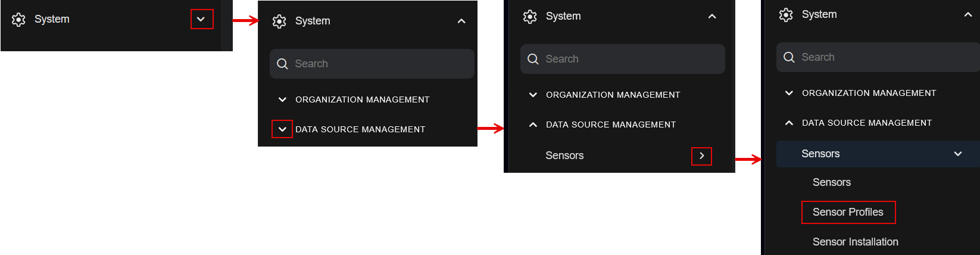Expand DATA SOURCE MANAGEMENT using the red-boxed chevron
Image resolution: width=980 pixels, height=255 pixels.
click(282, 129)
